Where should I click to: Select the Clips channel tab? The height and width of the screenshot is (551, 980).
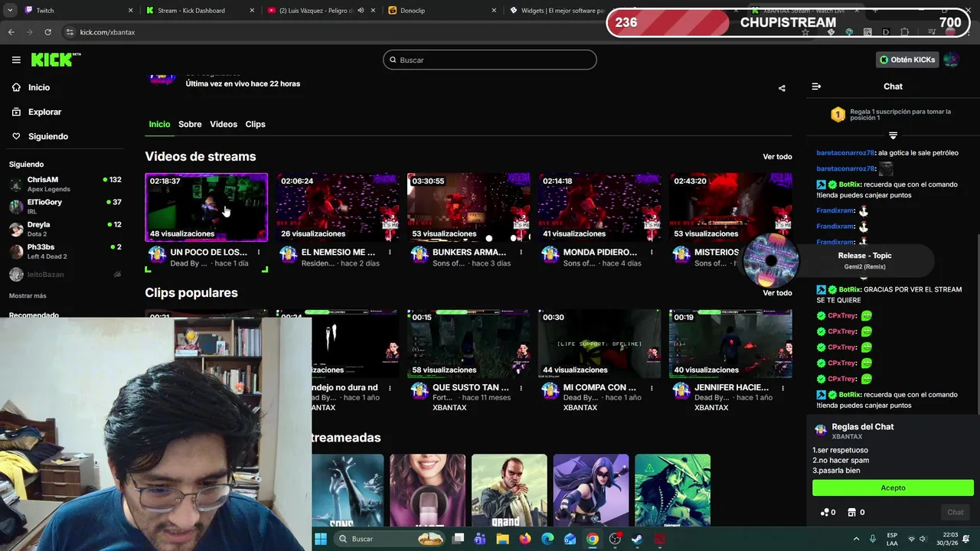click(x=255, y=124)
